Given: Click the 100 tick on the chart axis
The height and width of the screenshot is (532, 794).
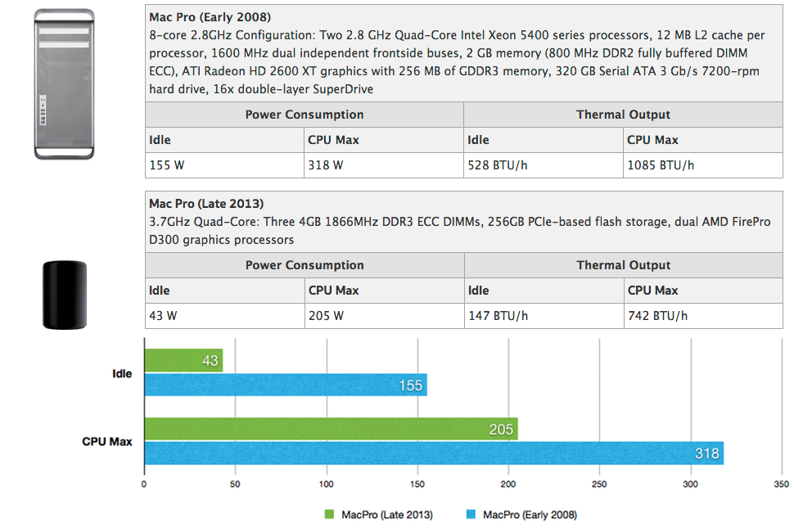Looking at the screenshot, I should pyautogui.click(x=326, y=484).
